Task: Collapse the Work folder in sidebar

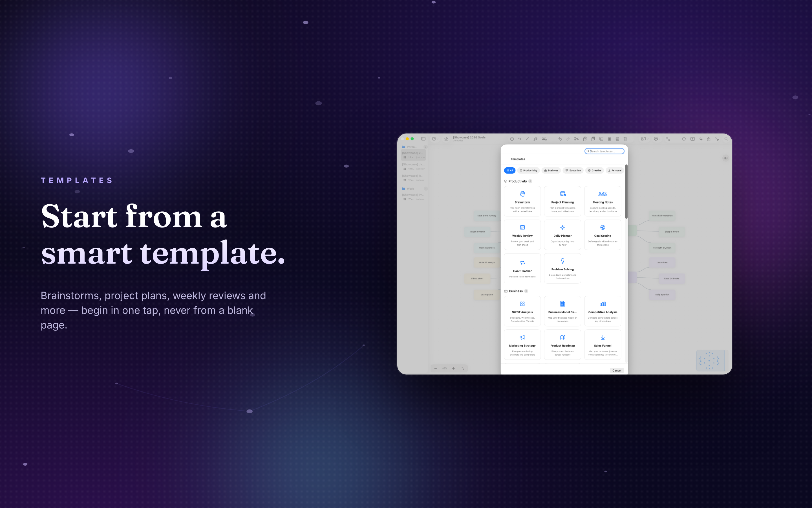Action: click(x=414, y=189)
